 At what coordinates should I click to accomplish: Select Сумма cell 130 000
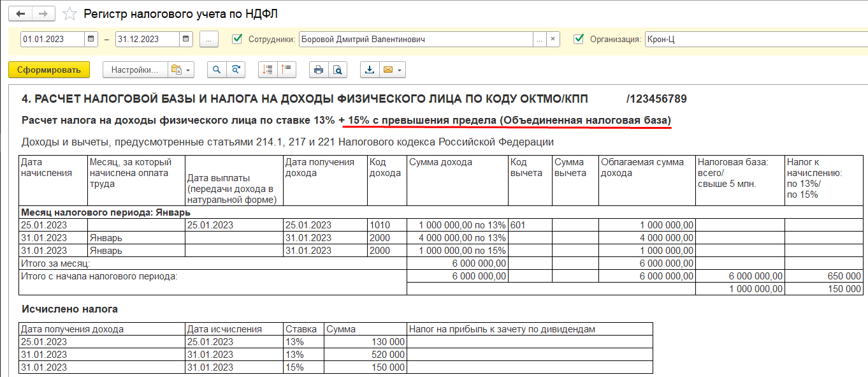coord(365,342)
